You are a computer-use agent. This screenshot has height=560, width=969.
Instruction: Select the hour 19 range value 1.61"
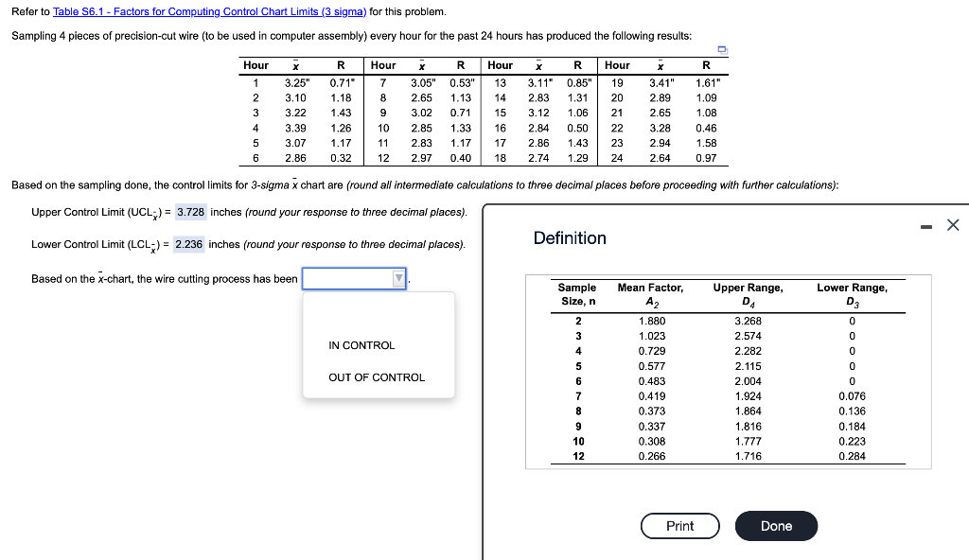coord(708,83)
